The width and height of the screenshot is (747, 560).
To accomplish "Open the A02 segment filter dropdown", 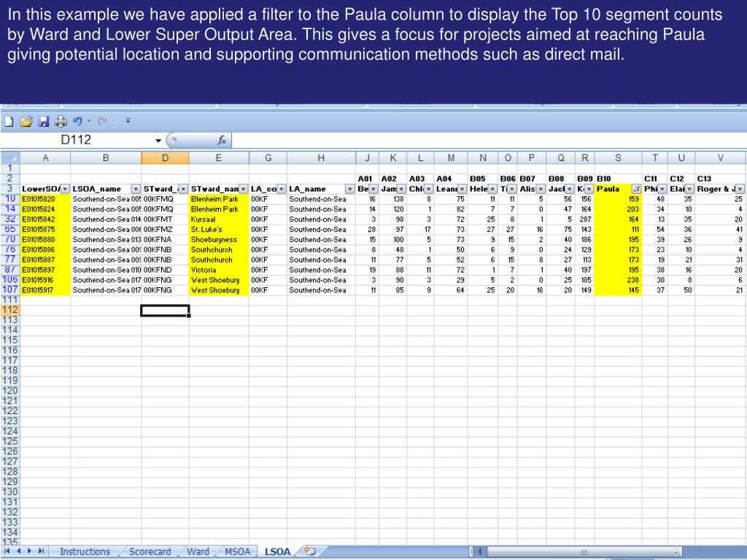I will click(x=401, y=189).
